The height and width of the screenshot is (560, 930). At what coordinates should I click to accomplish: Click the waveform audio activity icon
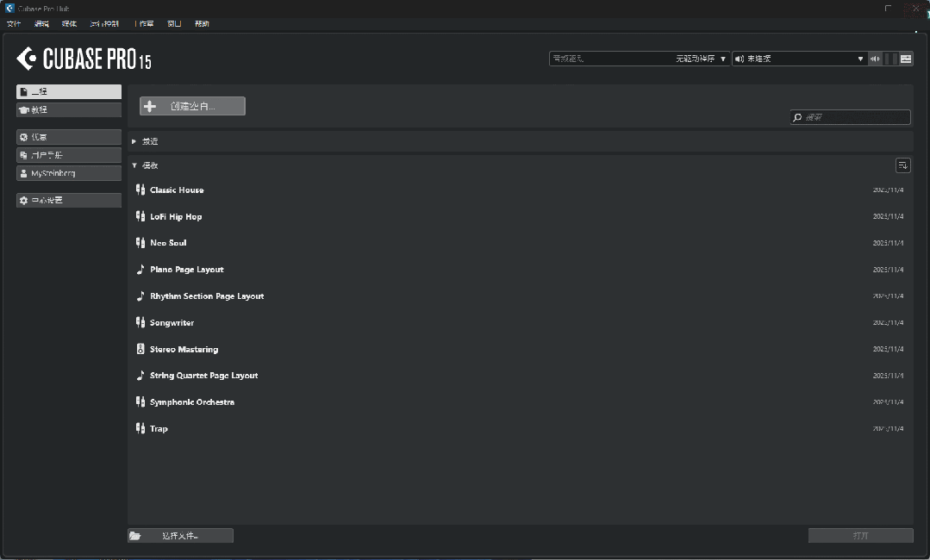click(875, 59)
